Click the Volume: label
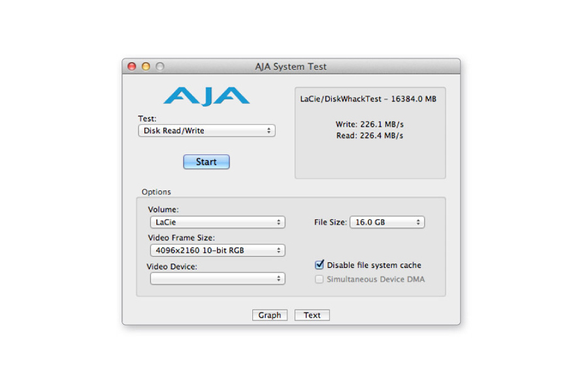 point(163,209)
